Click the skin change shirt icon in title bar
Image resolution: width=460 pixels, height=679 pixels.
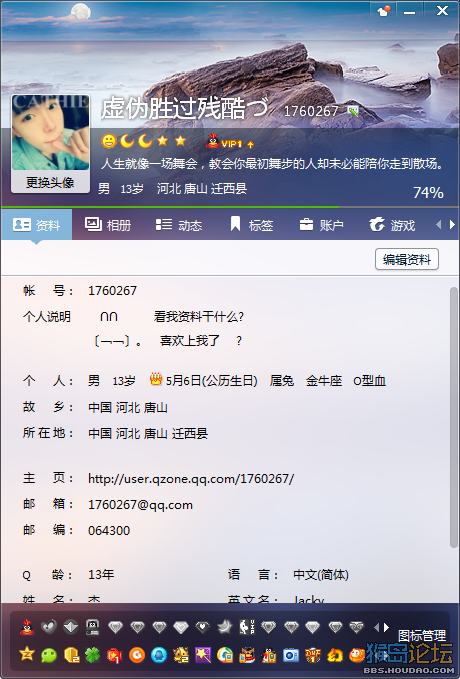coord(384,11)
